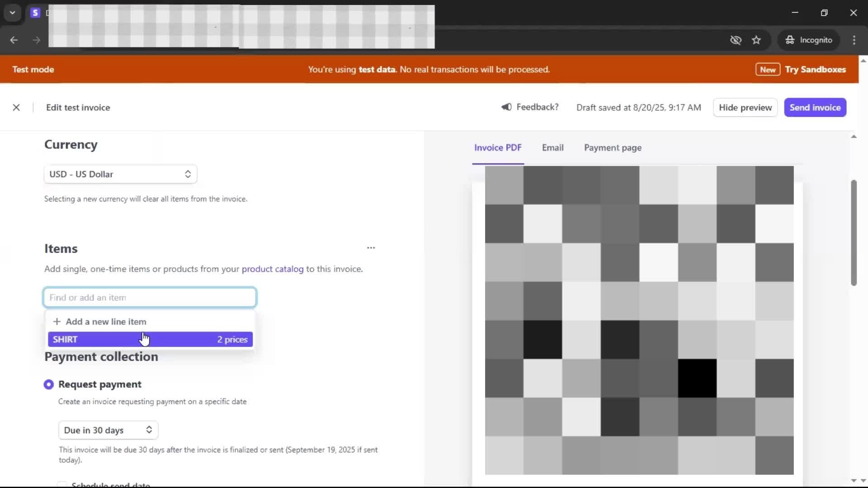
Task: Open the product catalog link
Action: pyautogui.click(x=273, y=269)
